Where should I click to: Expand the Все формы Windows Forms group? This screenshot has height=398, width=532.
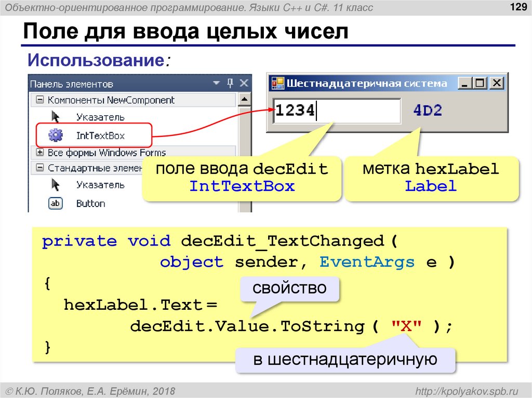coord(40,152)
